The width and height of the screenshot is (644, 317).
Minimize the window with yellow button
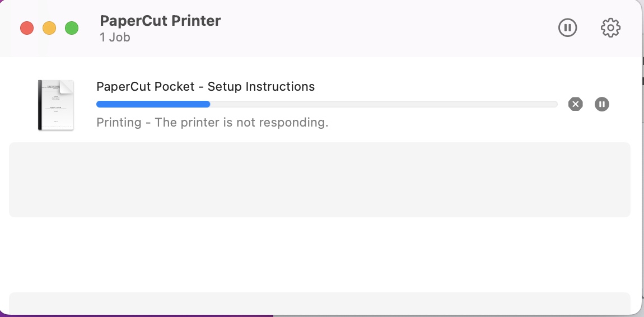click(49, 29)
